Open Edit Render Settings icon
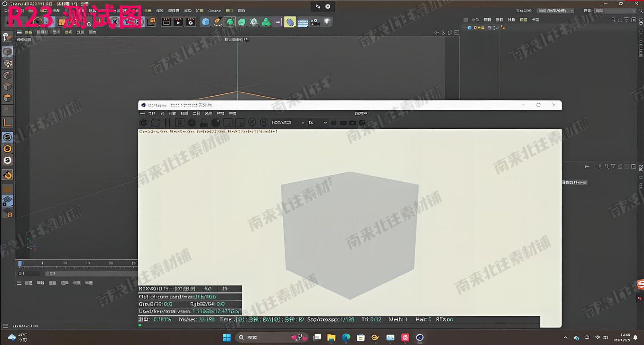Viewport: 644px width, 345px height. (x=191, y=22)
